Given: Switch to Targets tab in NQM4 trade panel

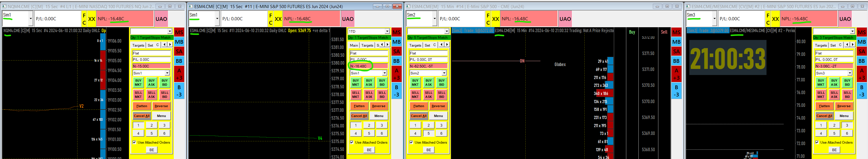Looking at the screenshot, I should coord(138,45).
